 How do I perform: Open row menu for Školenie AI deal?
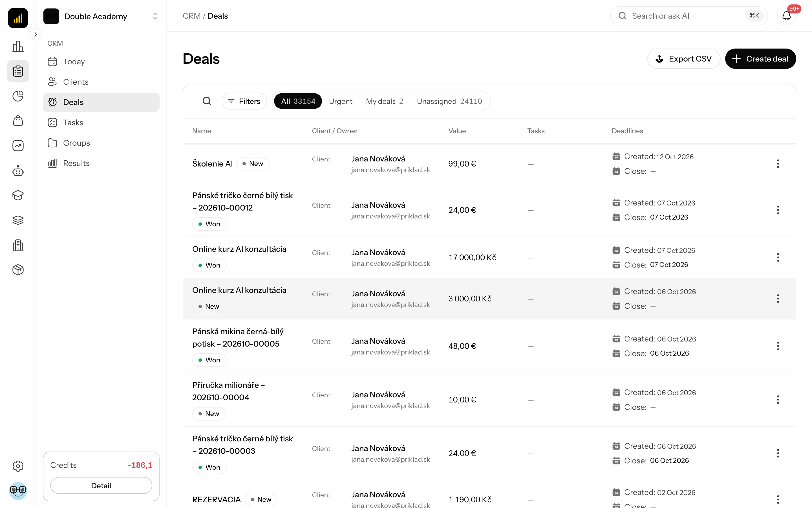click(x=778, y=164)
